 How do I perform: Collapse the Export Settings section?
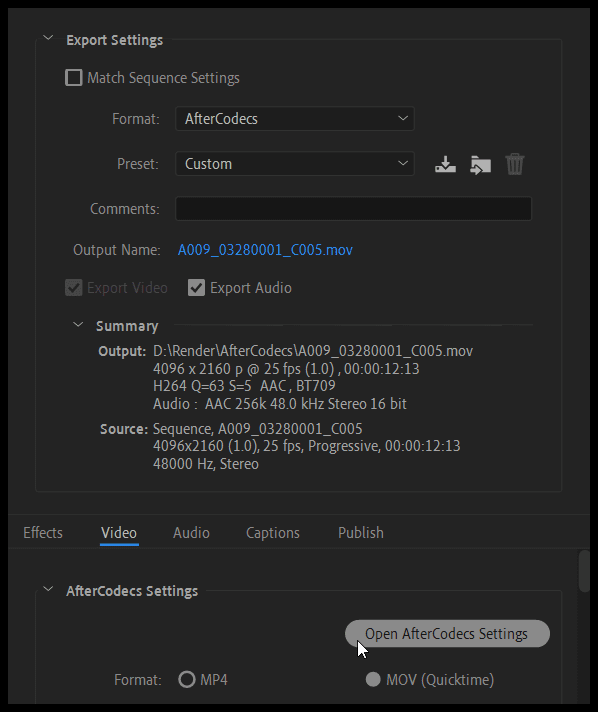coord(48,38)
